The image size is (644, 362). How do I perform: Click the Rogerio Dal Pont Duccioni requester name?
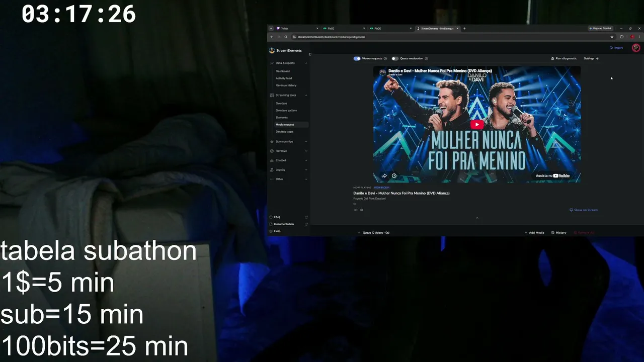(369, 199)
